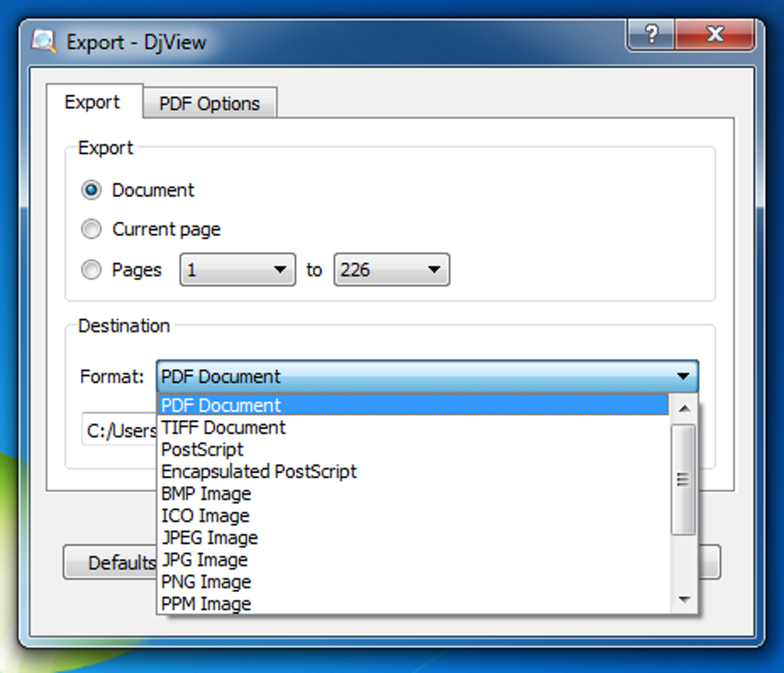784x673 pixels.
Task: Enable the Pages range radio button
Action: coord(91,270)
